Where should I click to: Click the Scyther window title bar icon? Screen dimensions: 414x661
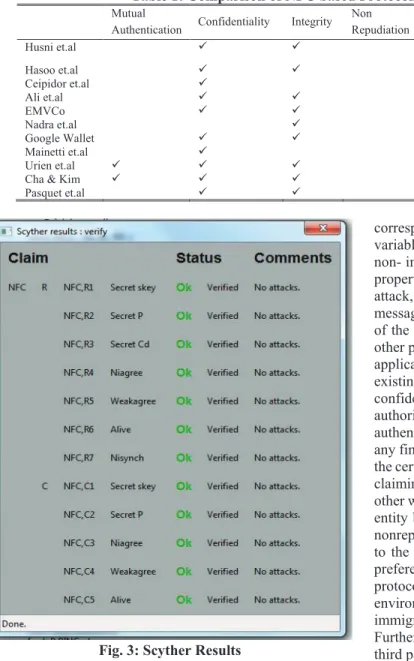[6, 231]
